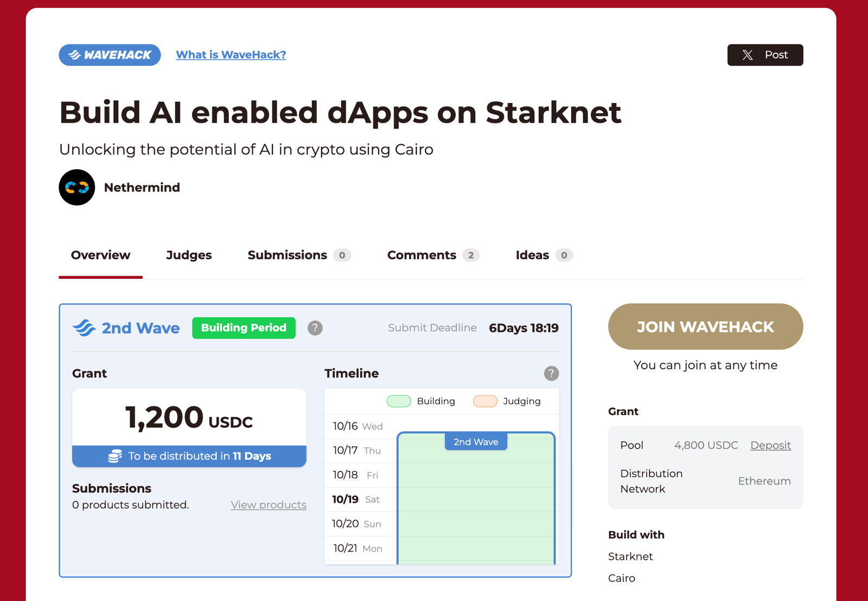Screen dimensions: 868x601
Task: Open the Overview tab
Action: 100,255
